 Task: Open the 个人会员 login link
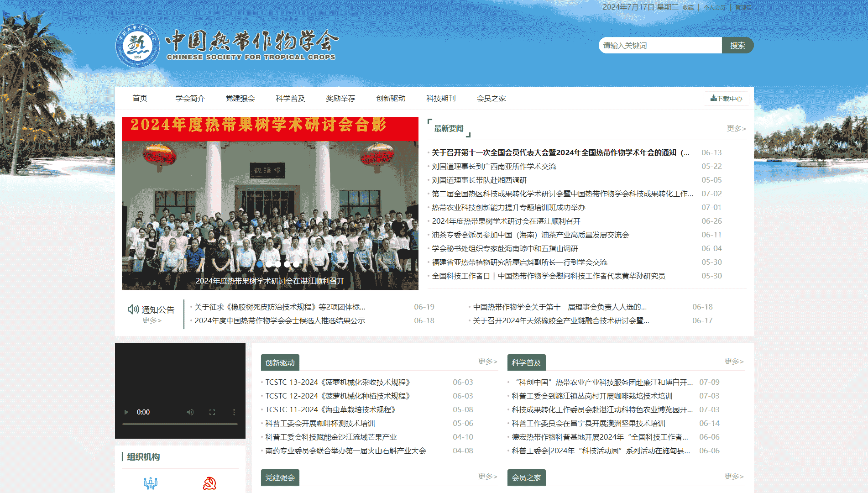tap(714, 8)
